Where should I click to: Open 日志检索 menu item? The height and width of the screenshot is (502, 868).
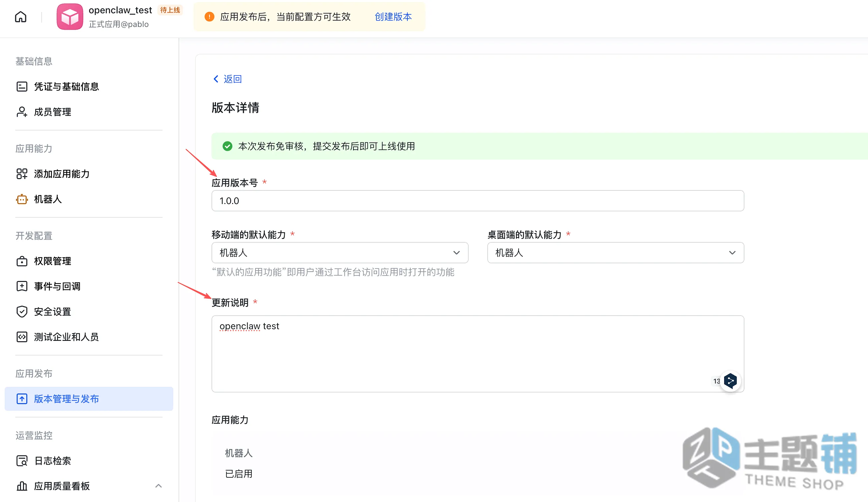89,461
